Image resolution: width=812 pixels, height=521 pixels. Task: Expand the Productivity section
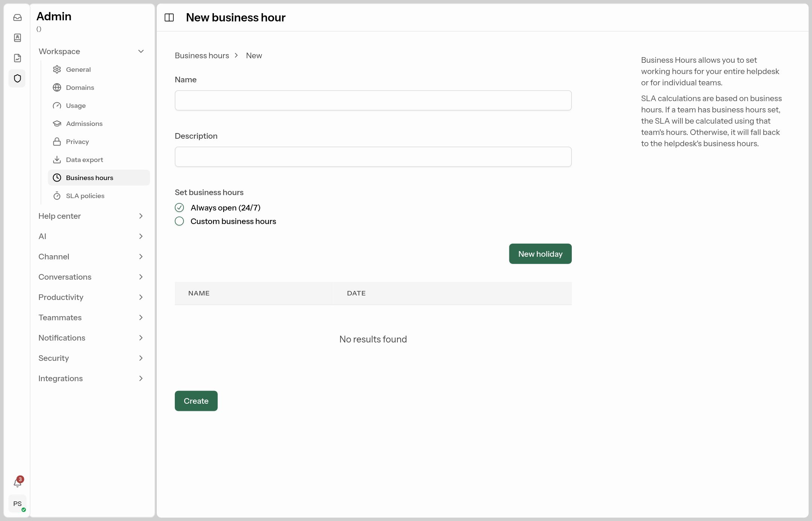(x=91, y=297)
